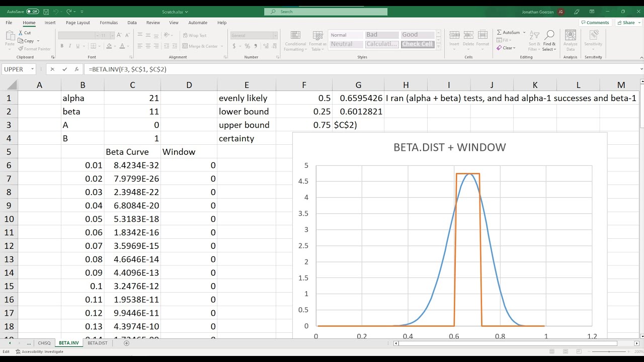The height and width of the screenshot is (362, 644).
Task: Select the chart title BETA.DIST + WINDOW
Action: pos(450,147)
